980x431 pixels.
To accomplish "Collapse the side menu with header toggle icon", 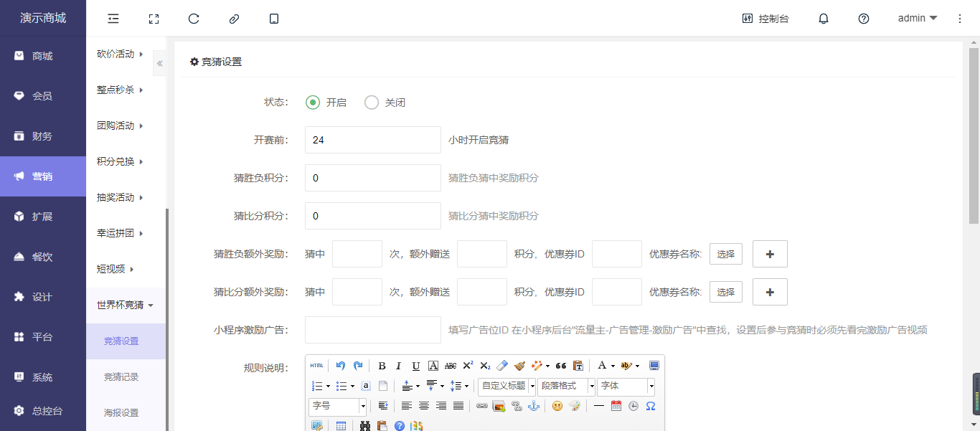I will (113, 19).
